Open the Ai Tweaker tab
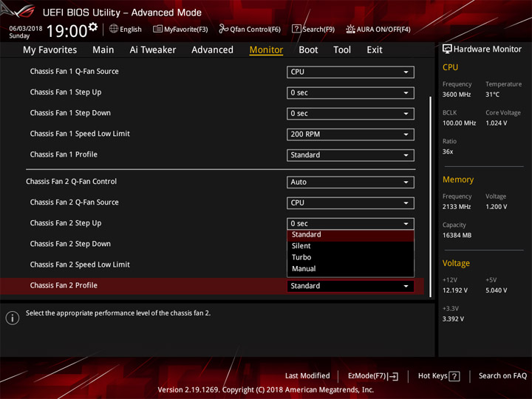532x399 pixels. click(153, 50)
